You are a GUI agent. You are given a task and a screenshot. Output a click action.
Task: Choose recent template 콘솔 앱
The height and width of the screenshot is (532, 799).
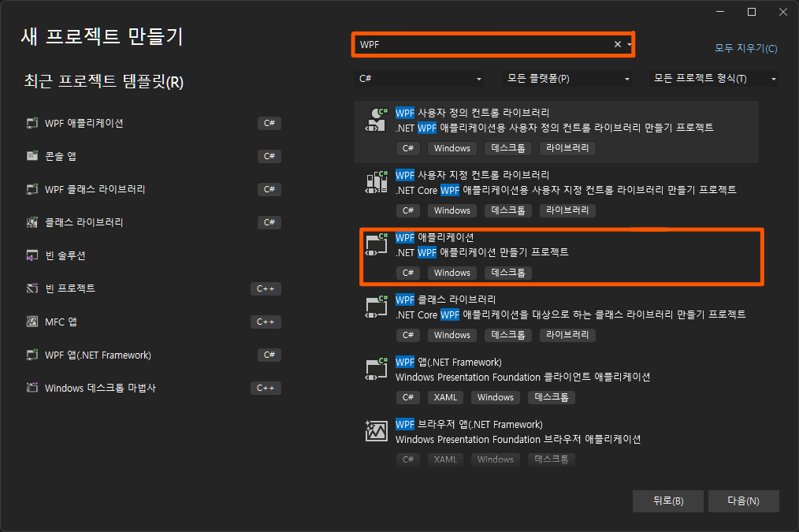tap(153, 156)
